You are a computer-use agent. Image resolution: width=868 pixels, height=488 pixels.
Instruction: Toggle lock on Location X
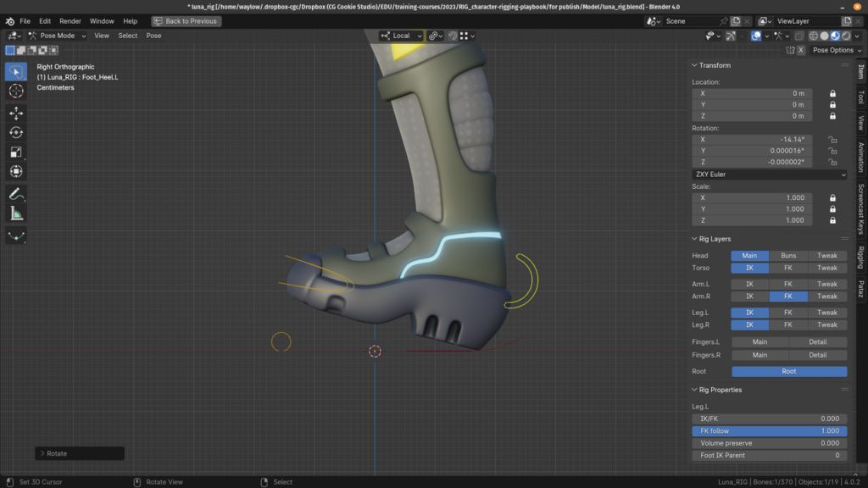[832, 93]
